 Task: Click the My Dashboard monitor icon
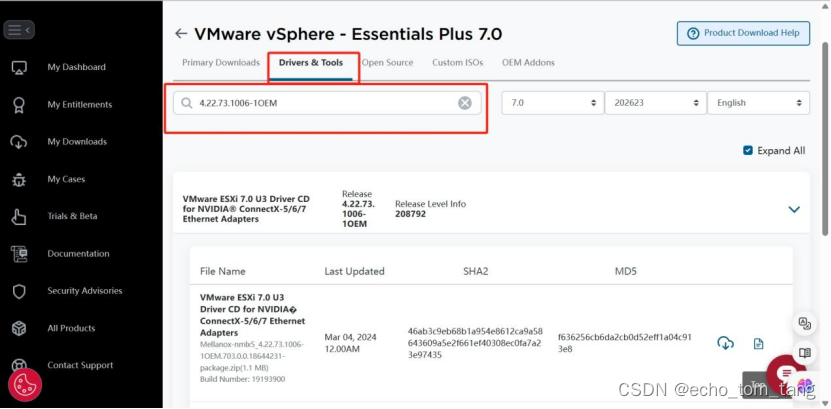point(19,67)
